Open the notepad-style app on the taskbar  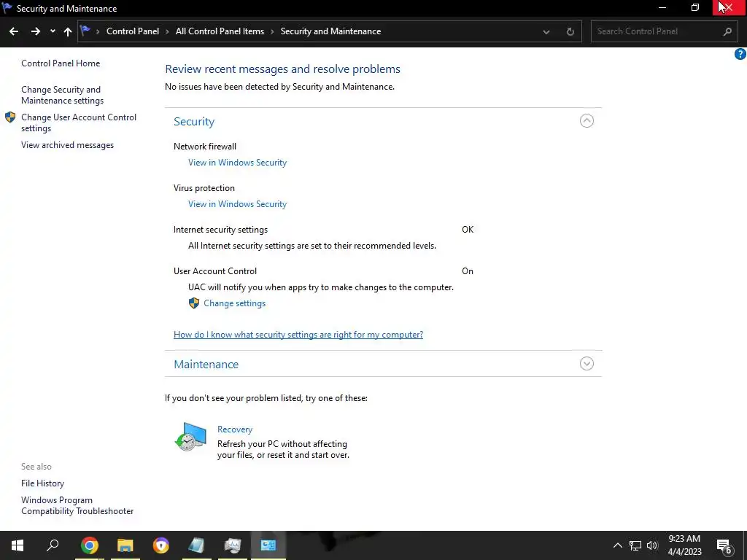(x=196, y=545)
